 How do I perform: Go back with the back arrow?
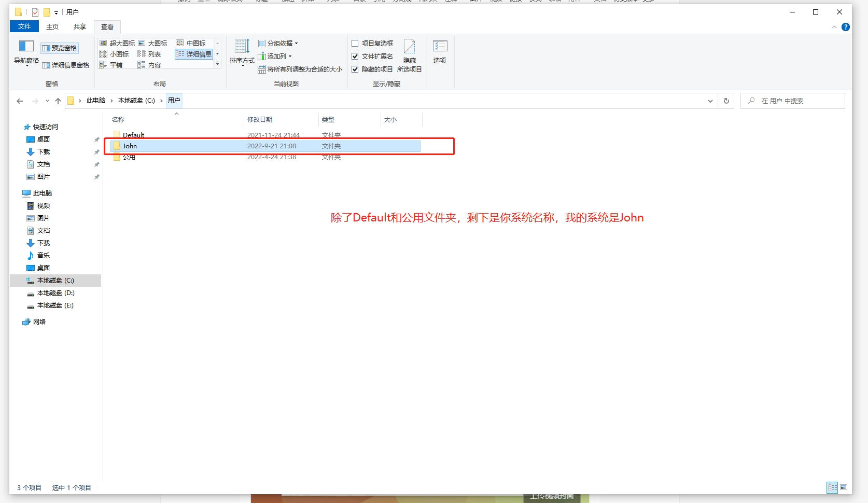click(20, 101)
